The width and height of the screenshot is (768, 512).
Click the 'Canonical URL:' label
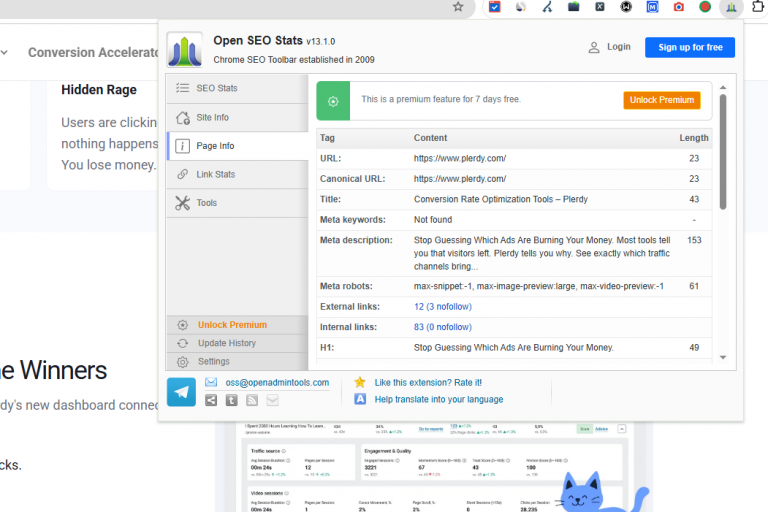pyautogui.click(x=353, y=179)
